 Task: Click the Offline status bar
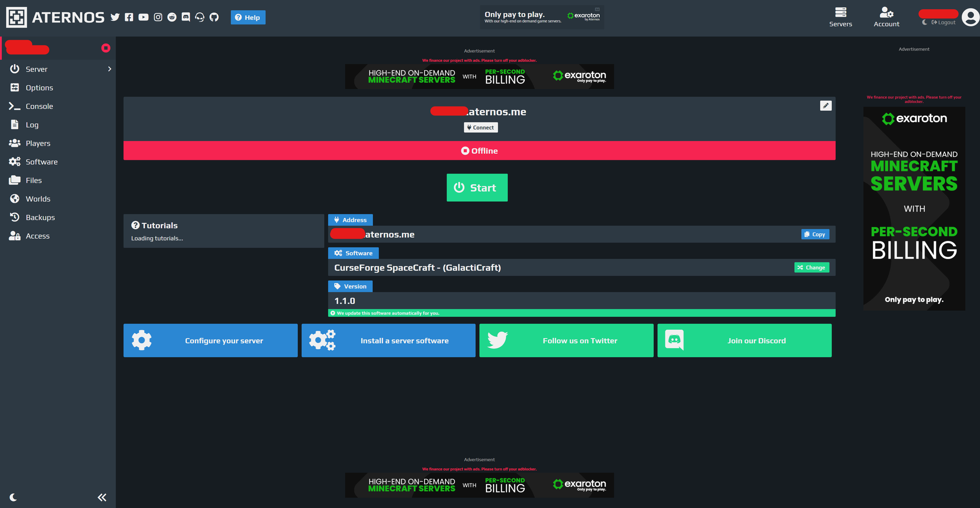point(479,151)
